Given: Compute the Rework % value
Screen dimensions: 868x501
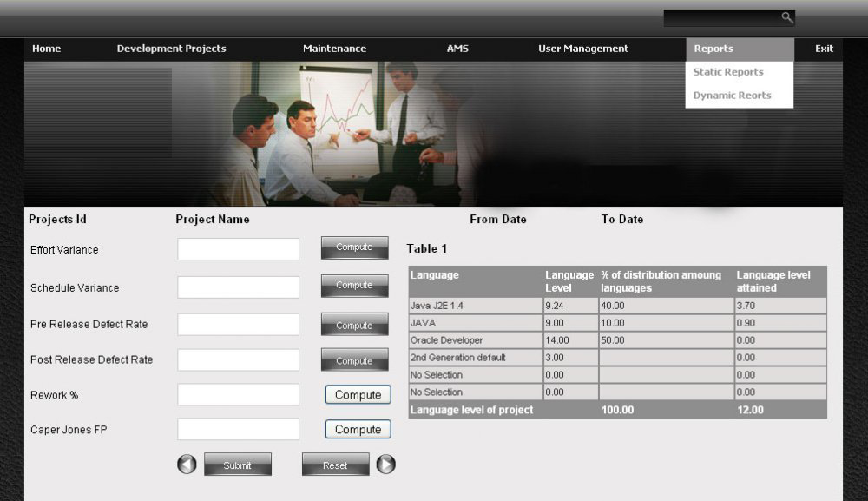Looking at the screenshot, I should (x=358, y=395).
